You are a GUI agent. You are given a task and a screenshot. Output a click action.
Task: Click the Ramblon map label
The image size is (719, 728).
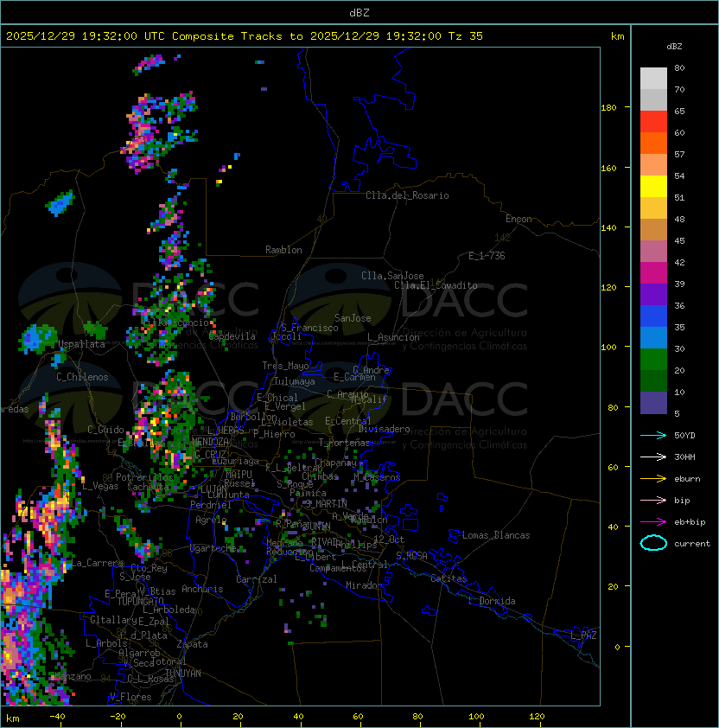[283, 250]
